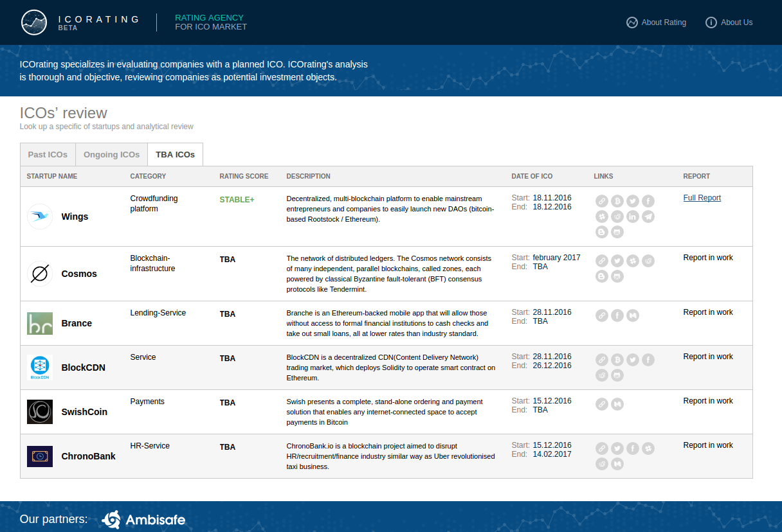Open the SwishCoin Medium icon
782x532 pixels.
617,404
